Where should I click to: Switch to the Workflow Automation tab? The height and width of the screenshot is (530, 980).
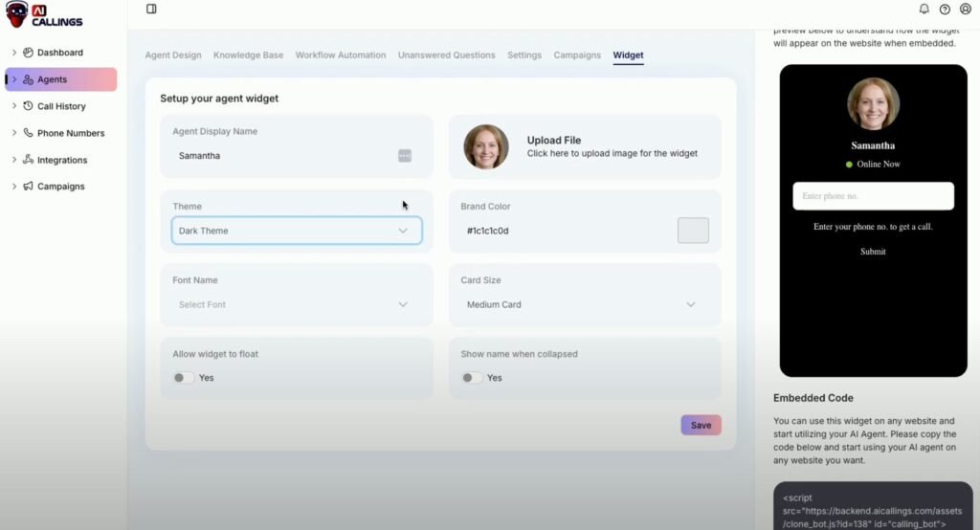[x=341, y=55]
